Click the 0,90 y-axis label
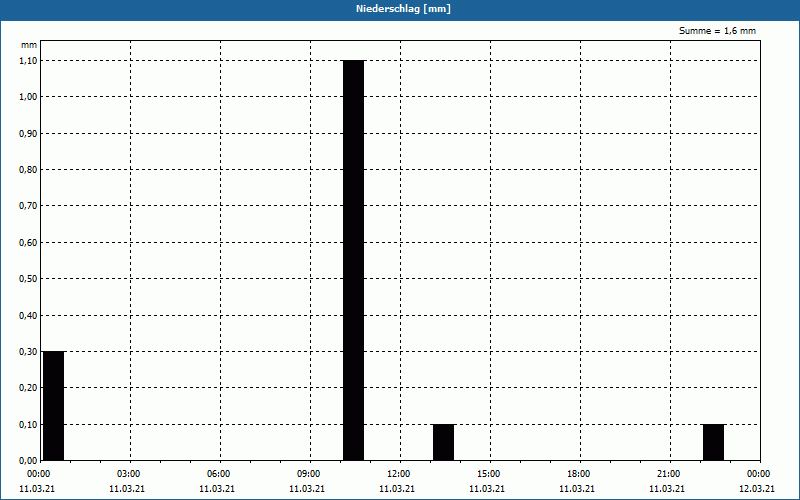The image size is (800, 500). click(28, 134)
